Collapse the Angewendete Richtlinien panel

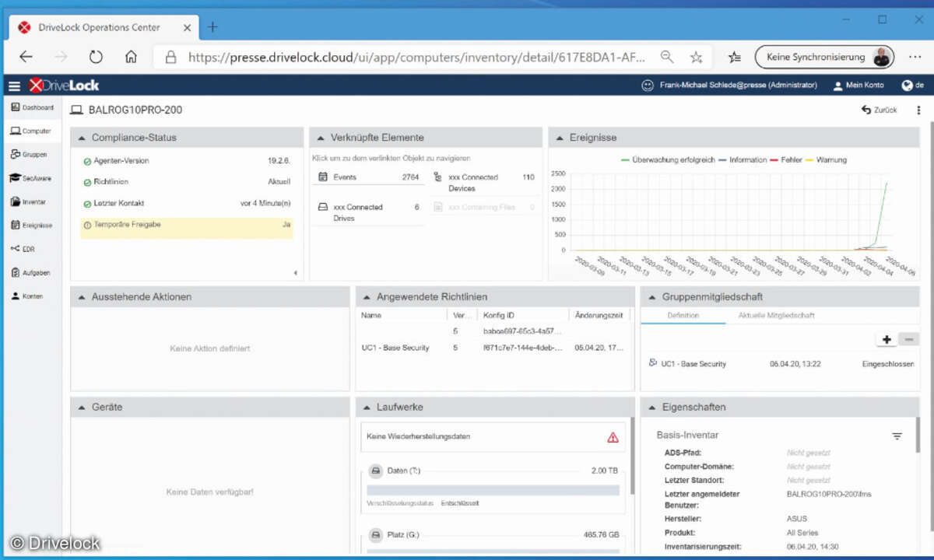tap(367, 296)
